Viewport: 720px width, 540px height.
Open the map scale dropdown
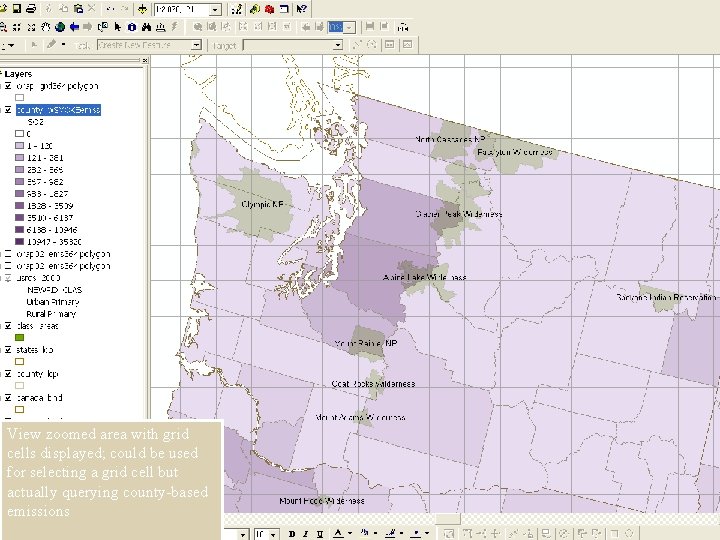coord(215,9)
